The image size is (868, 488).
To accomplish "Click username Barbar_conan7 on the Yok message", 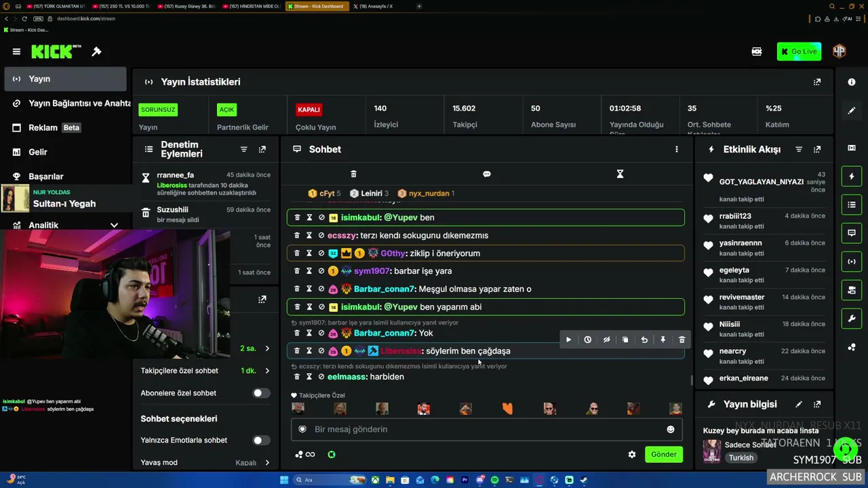I will coord(384,333).
